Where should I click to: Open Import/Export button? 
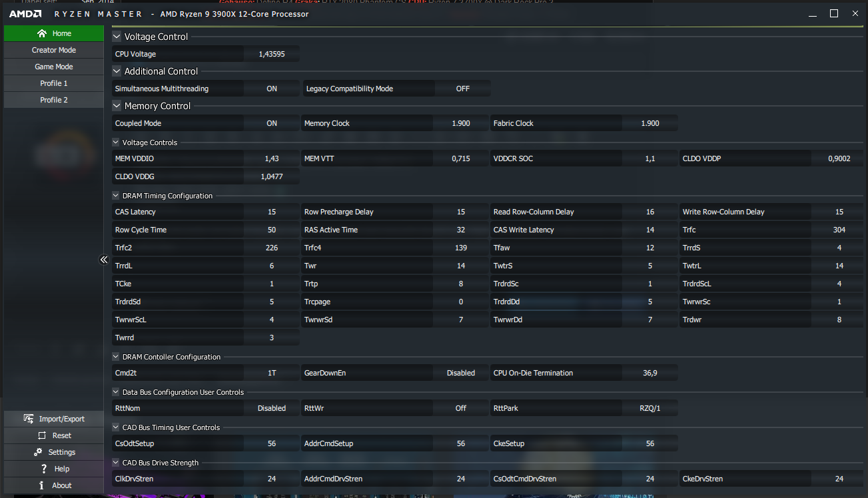[54, 419]
